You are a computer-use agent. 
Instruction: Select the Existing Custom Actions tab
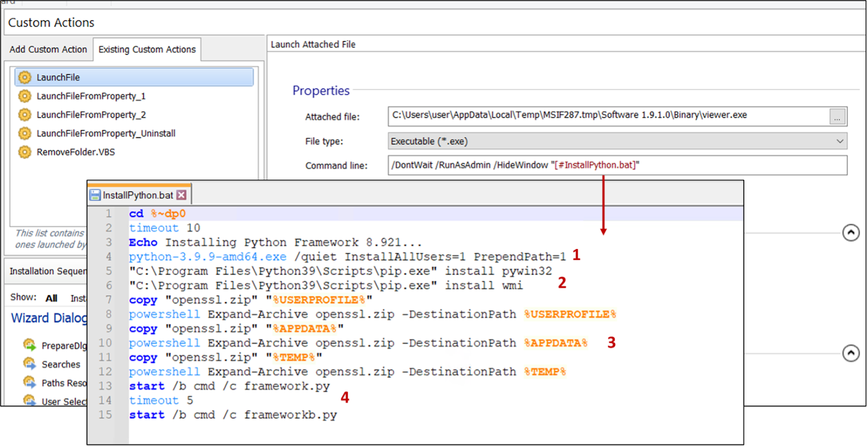coord(147,49)
